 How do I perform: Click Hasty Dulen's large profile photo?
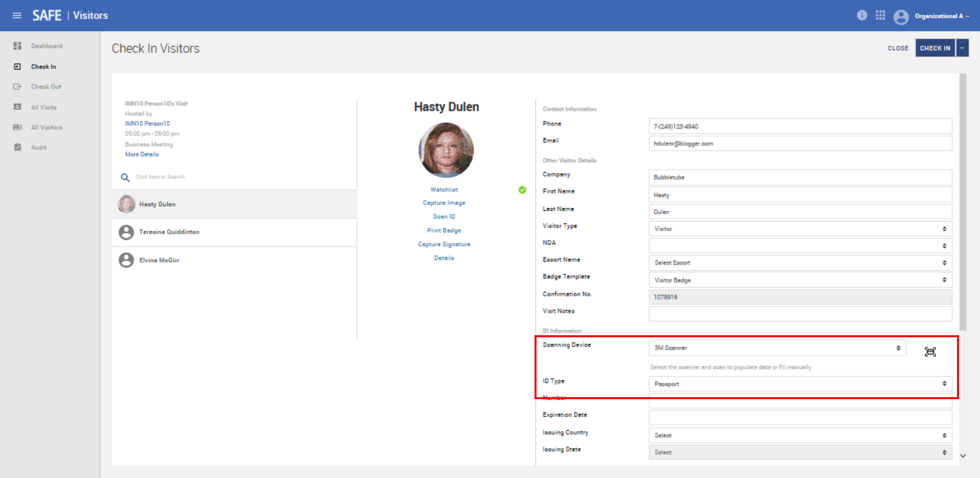[446, 150]
